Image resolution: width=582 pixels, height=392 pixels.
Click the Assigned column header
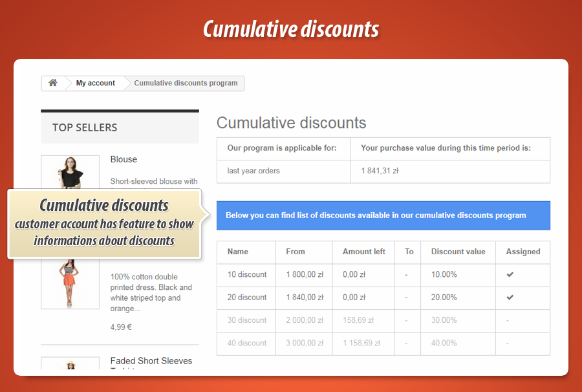523,252
